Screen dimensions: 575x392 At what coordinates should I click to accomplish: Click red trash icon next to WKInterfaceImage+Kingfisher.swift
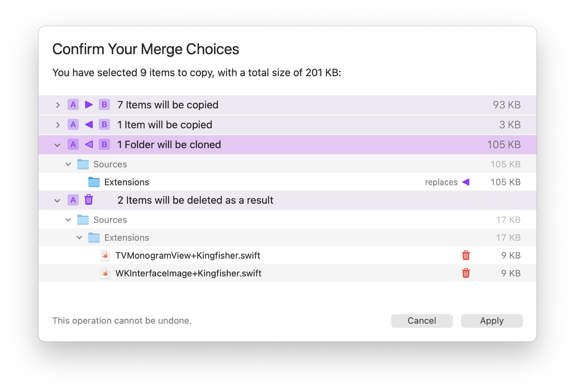point(466,273)
